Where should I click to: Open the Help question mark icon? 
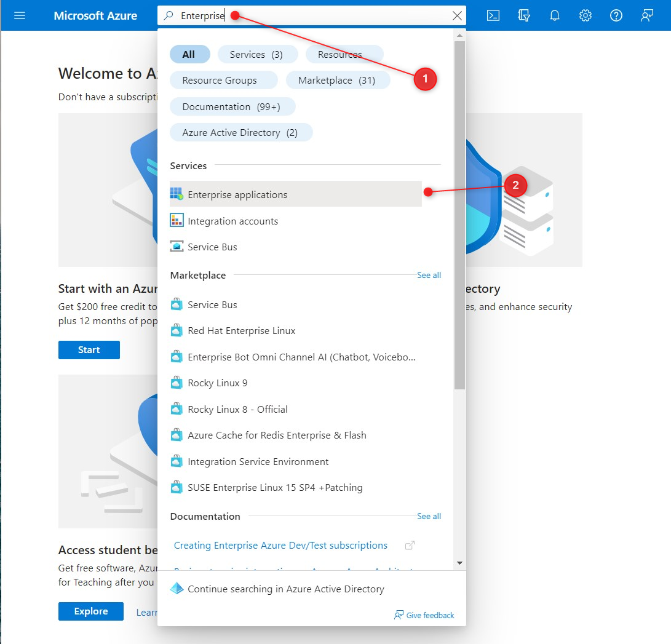pyautogui.click(x=616, y=15)
